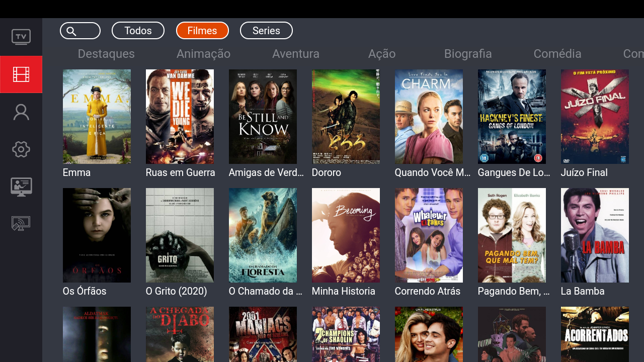Click the 'O Chamado da ...' title
Viewport: 644px width, 362px height.
pos(265,291)
